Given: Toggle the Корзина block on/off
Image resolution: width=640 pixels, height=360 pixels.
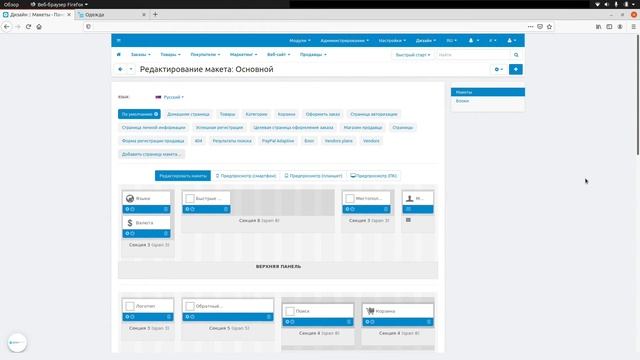Looking at the screenshot, I should pyautogui.click(x=372, y=322).
